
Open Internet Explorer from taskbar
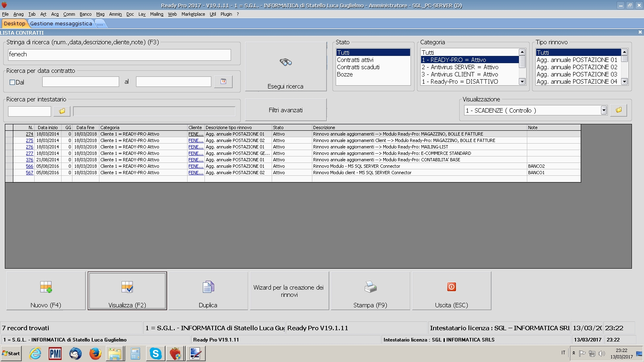[x=35, y=354]
